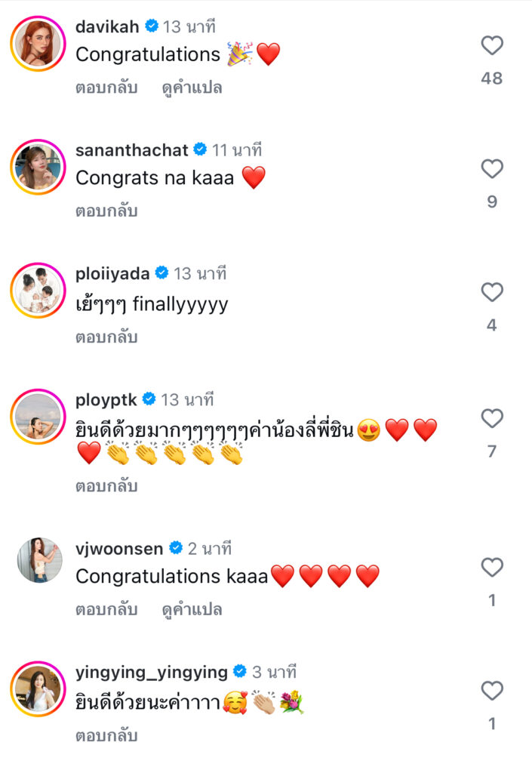Open sananthachat's profile avatar
Image resolution: width=532 pixels, height=773 pixels.
[x=39, y=168]
